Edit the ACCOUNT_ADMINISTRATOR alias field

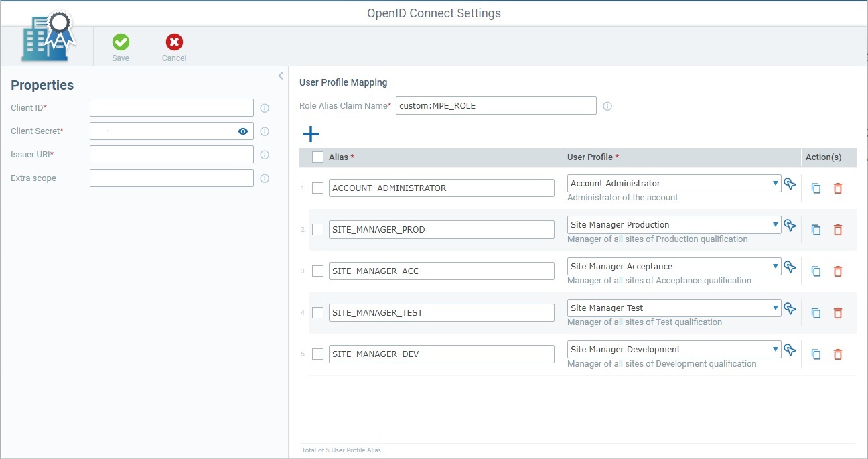click(441, 188)
